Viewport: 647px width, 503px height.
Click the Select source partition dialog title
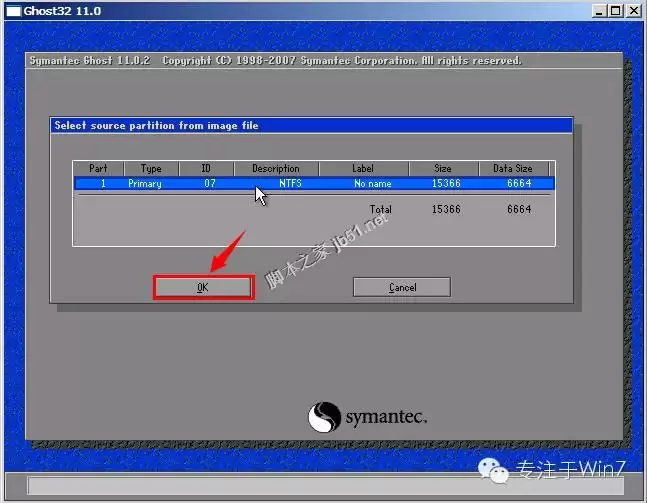click(x=156, y=125)
